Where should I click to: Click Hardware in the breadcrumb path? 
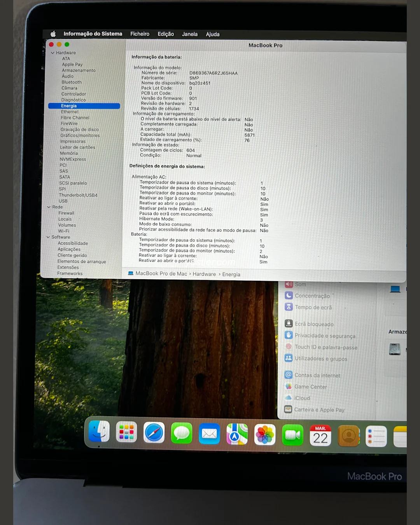(204, 274)
